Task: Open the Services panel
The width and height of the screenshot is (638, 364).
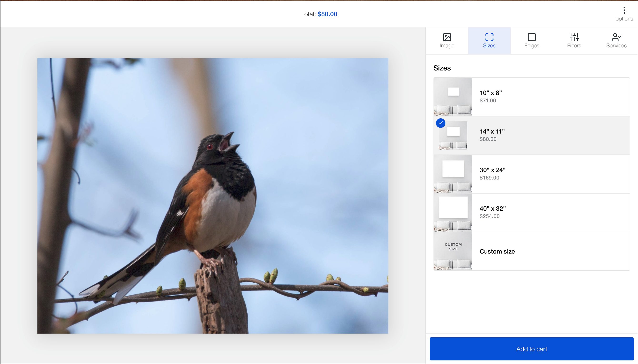Action: pyautogui.click(x=616, y=40)
